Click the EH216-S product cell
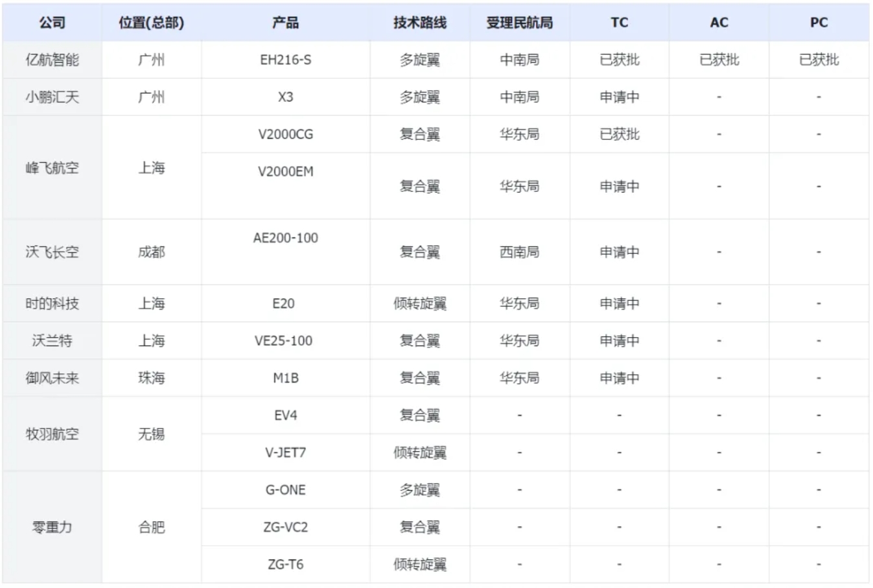Screen dimensions: 873x588 tap(286, 60)
